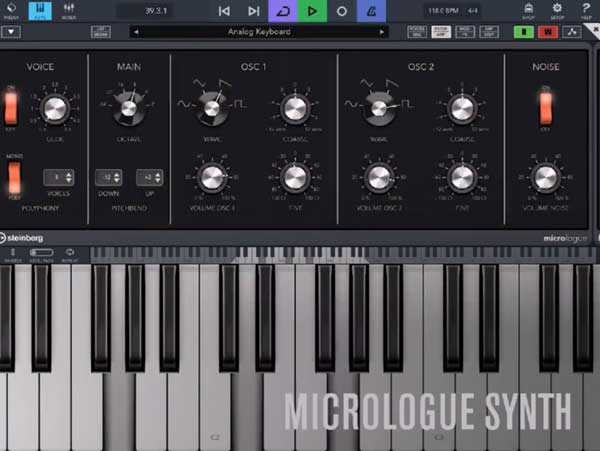Click the Steinberg logo
The width and height of the screenshot is (600, 451).
point(21,238)
